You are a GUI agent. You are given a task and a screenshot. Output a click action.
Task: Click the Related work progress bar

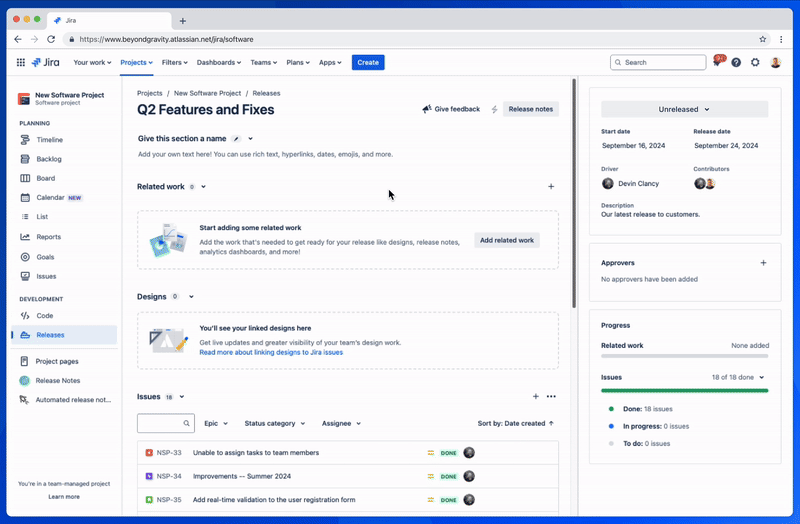point(684,356)
